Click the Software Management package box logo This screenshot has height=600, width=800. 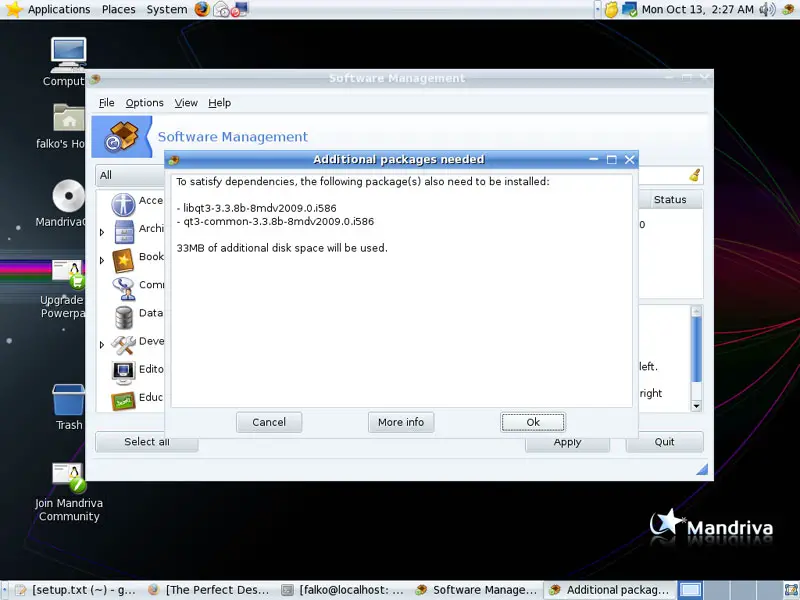[x=121, y=136]
